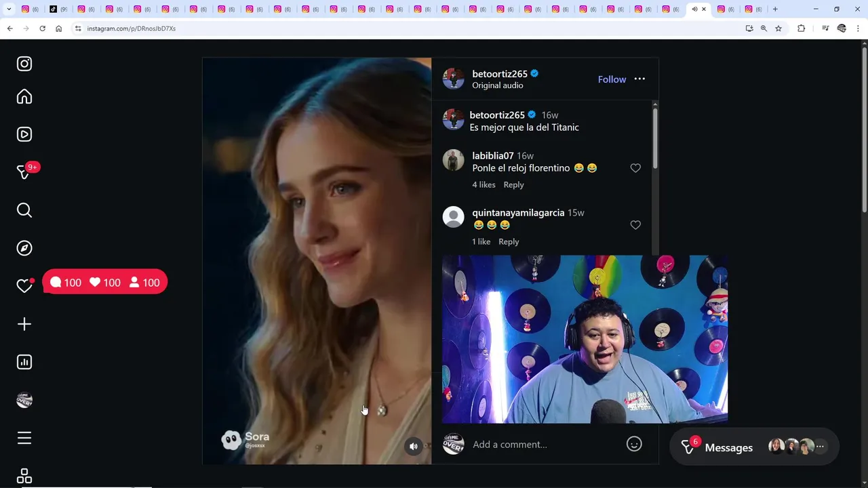Open Dashboard chart icon in sidebar
Image resolution: width=868 pixels, height=488 pixels.
pos(24,362)
